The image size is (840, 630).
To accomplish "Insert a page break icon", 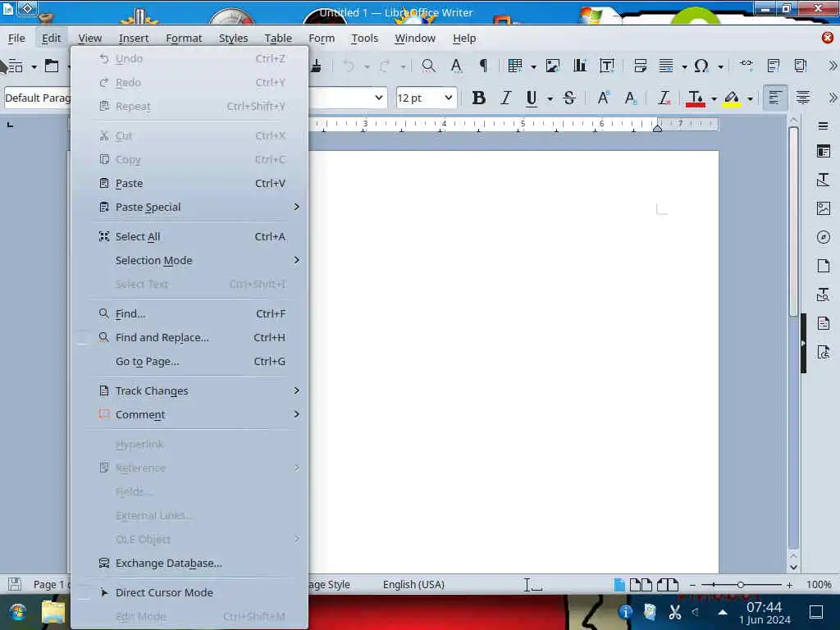I will [640, 66].
